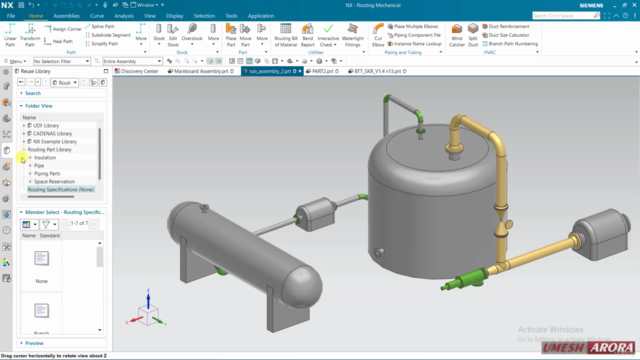Select the Wind Catcher tool
The height and width of the screenshot is (360, 640).
pyautogui.click(x=457, y=35)
